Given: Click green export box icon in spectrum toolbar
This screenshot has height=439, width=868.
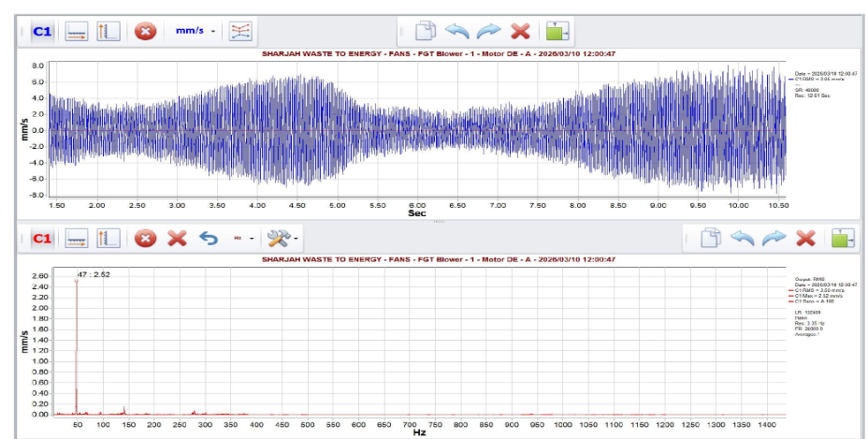Looking at the screenshot, I should point(843,239).
